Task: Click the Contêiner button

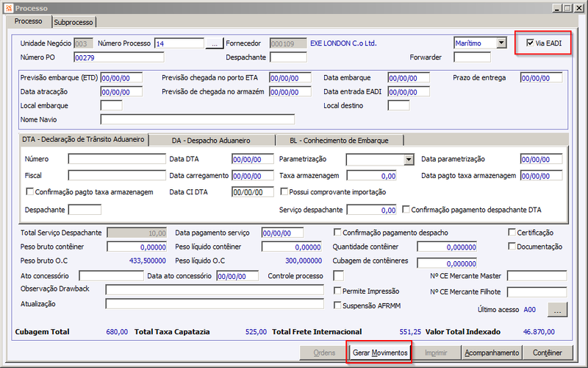Action: [548, 353]
